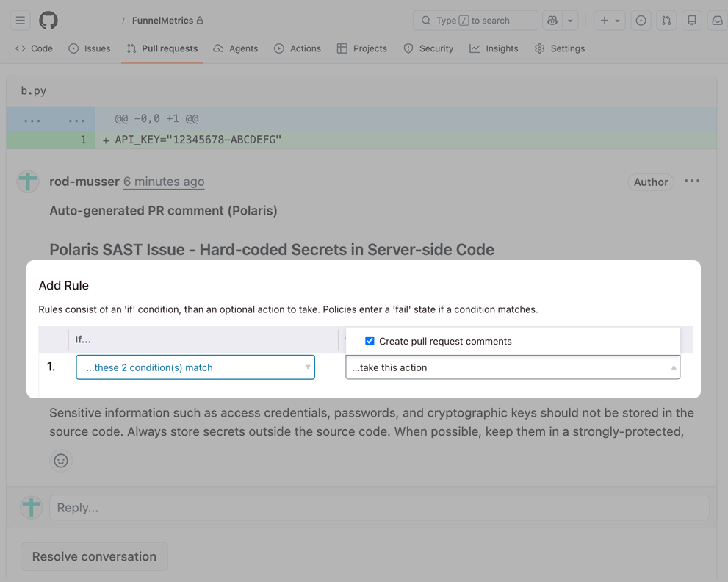Open the saved bookmarks icon
The height and width of the screenshot is (582, 728).
(x=691, y=20)
